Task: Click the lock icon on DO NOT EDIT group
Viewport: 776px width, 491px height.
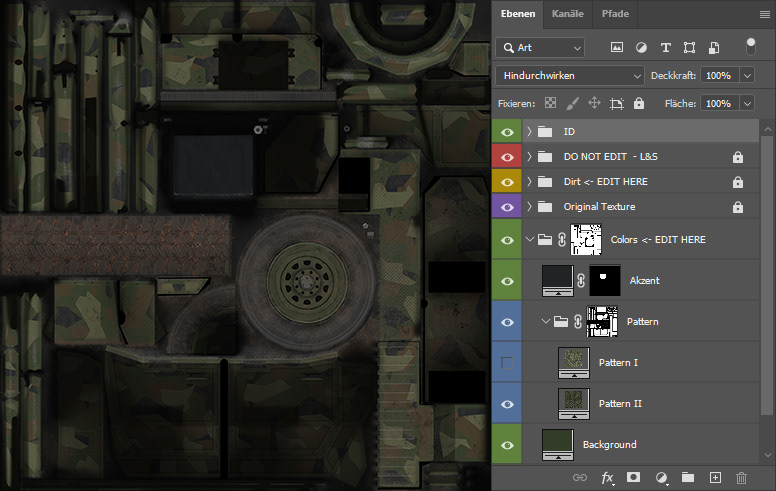Action: (738, 157)
